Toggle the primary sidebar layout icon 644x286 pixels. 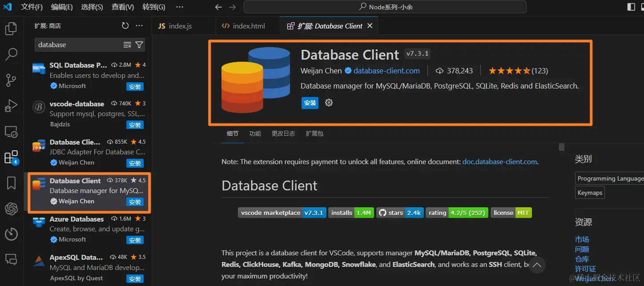point(631,7)
